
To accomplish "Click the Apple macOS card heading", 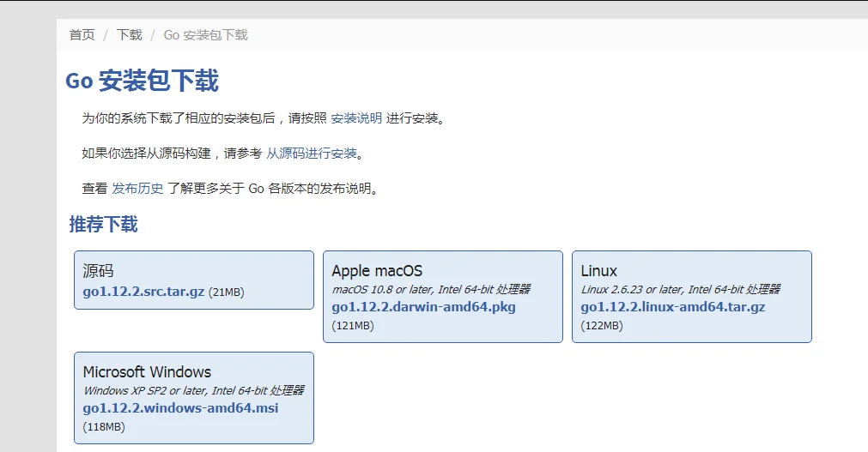I will (x=377, y=270).
